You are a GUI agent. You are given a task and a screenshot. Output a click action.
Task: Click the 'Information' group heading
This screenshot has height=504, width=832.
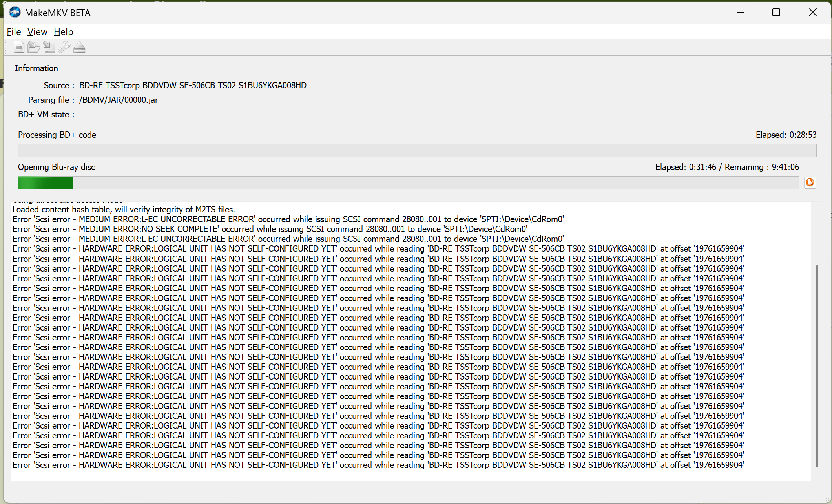coord(36,68)
